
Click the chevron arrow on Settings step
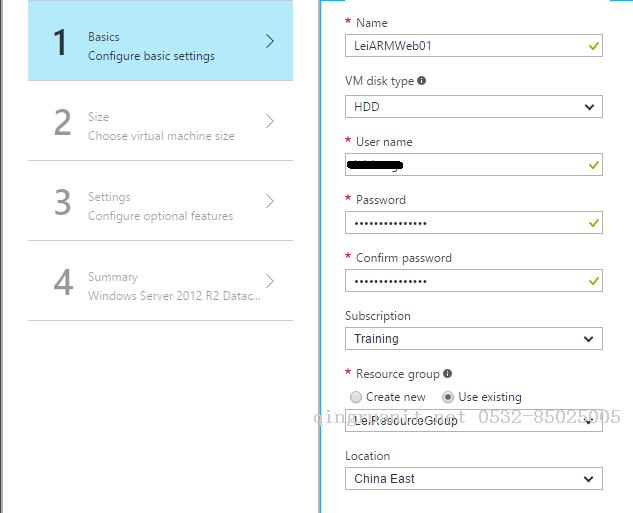(270, 201)
